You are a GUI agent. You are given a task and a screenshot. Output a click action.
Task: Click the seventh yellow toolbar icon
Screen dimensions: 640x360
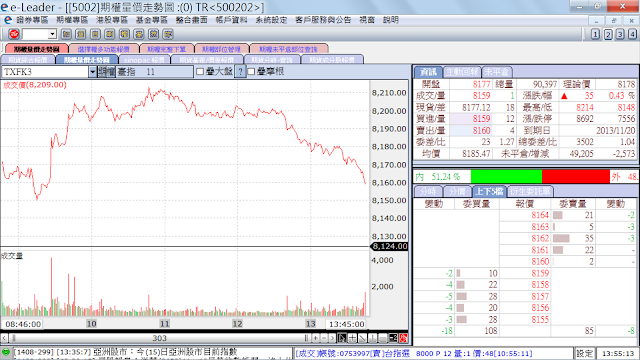click(153, 34)
